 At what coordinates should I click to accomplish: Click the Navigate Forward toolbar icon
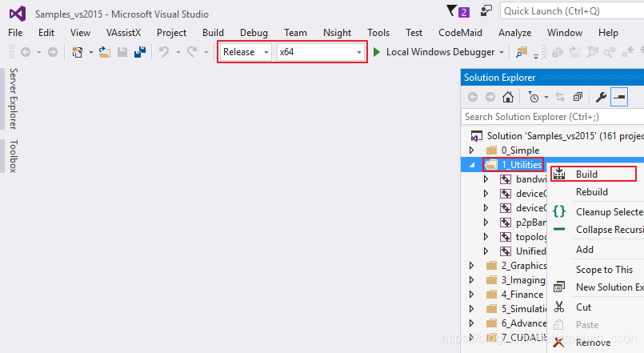[53, 52]
